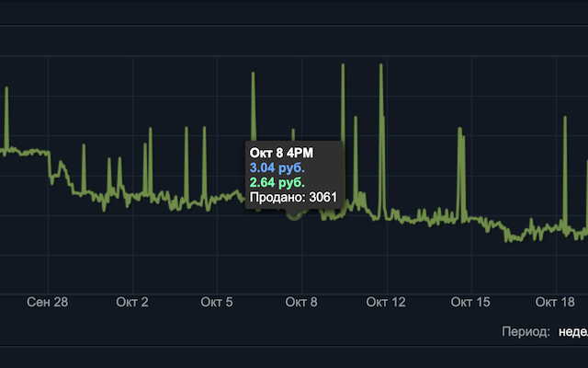Click the 'Окт 15' axis label
The image size is (588, 368).
click(x=470, y=303)
